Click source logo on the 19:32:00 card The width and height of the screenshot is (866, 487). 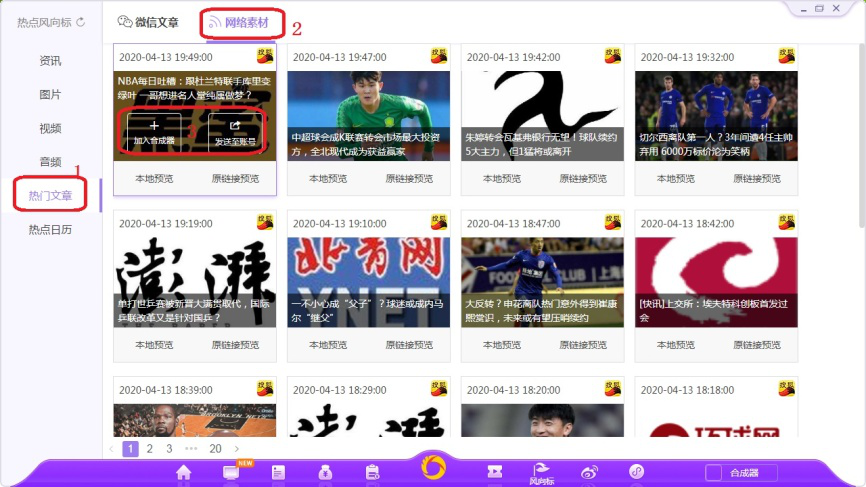tap(786, 56)
